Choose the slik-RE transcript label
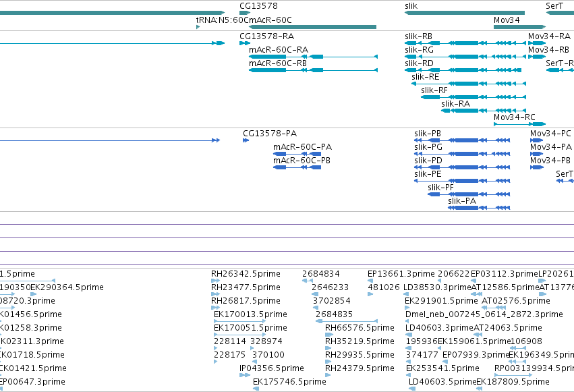 (425, 77)
